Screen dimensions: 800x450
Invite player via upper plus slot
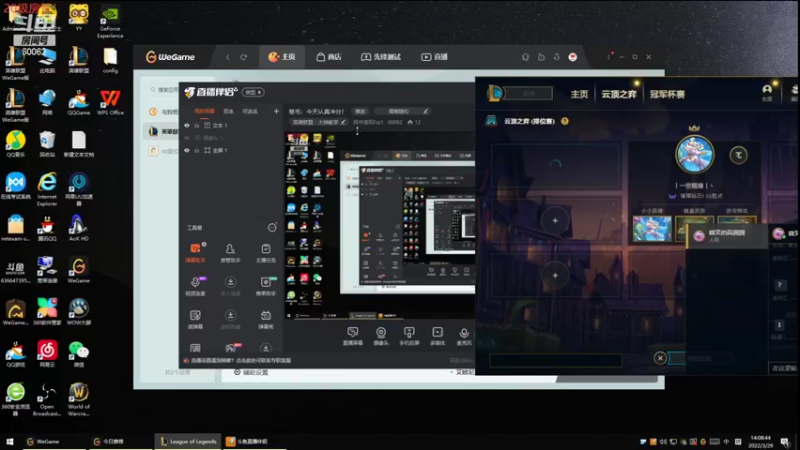click(x=555, y=220)
